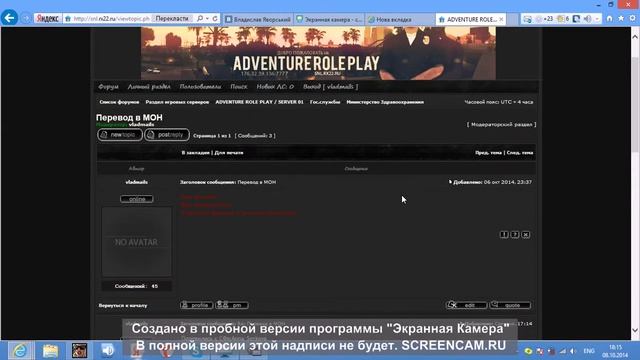Click the ADVENTURE ROLEPLAY banner image
The height and width of the screenshot is (360, 640).
318,53
